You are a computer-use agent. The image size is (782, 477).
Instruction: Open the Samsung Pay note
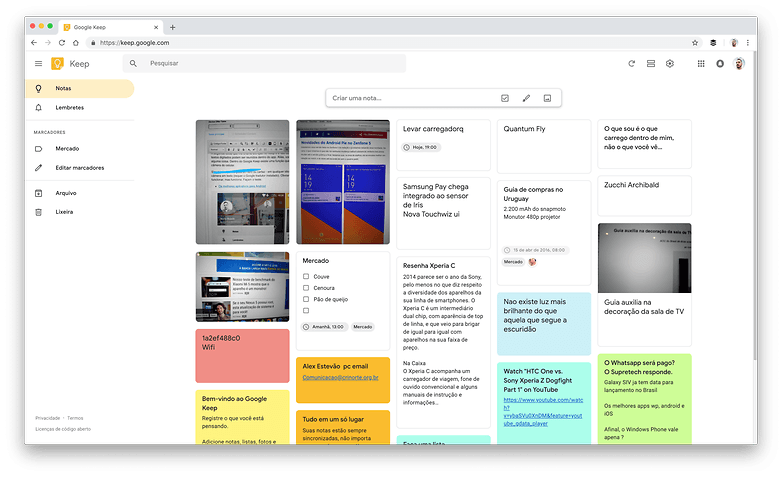[x=443, y=213]
